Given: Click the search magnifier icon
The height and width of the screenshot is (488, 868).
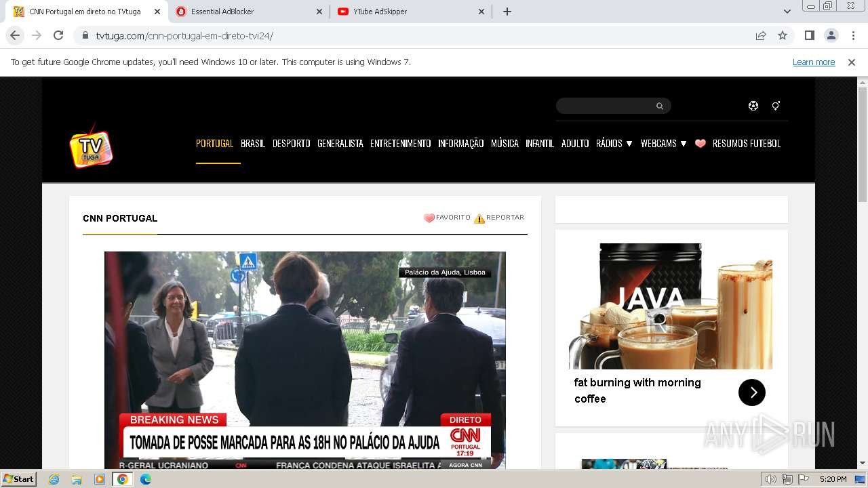Looking at the screenshot, I should pos(660,106).
